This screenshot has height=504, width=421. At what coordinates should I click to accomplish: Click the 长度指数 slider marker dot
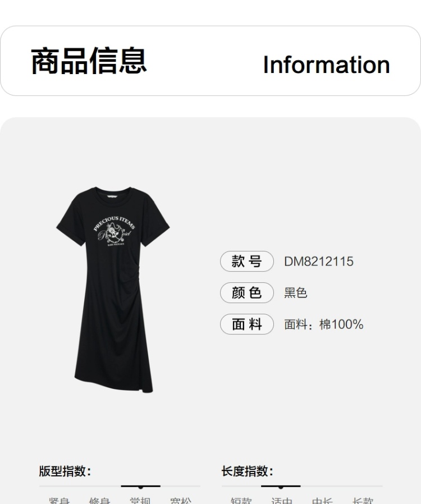pyautogui.click(x=281, y=487)
